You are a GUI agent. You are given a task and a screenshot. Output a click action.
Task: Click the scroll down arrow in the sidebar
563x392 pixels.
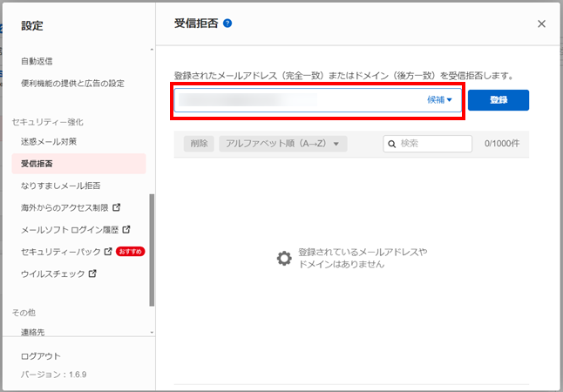[152, 332]
